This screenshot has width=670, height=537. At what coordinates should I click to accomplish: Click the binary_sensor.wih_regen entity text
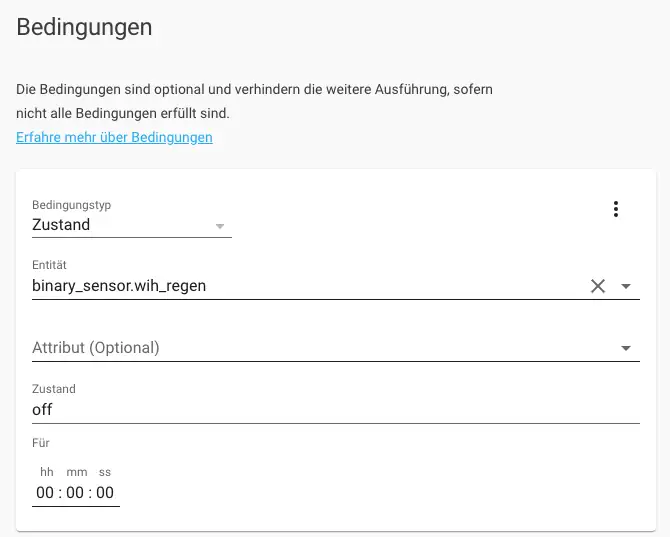click(x=119, y=286)
